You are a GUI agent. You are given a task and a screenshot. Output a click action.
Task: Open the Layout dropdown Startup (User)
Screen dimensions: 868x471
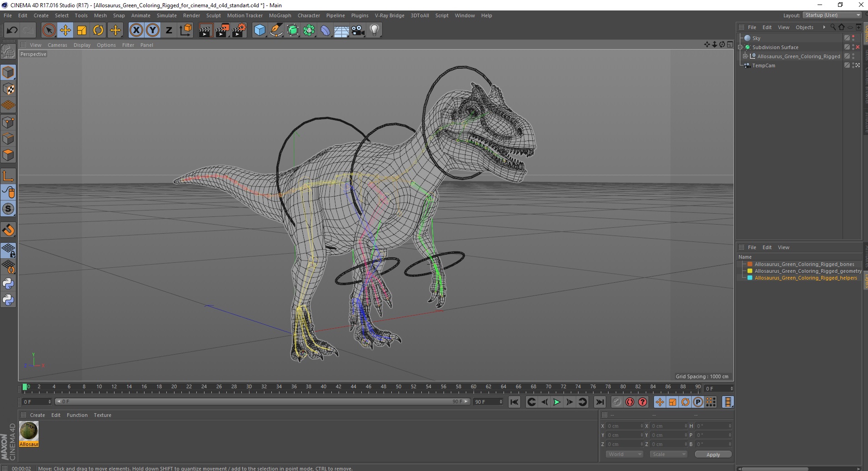pyautogui.click(x=833, y=15)
